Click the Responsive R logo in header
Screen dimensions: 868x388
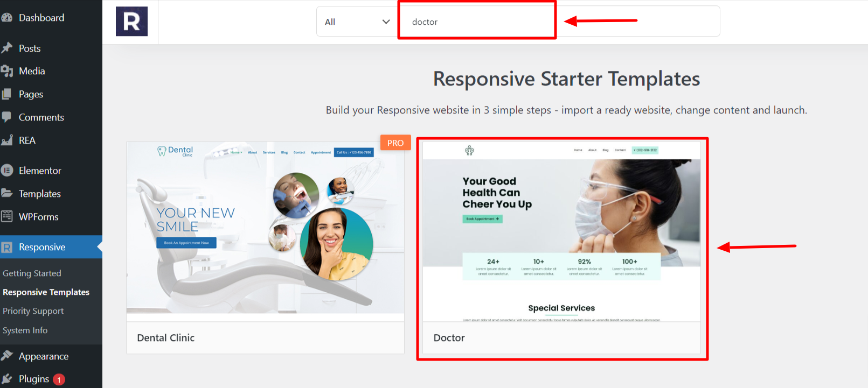pyautogui.click(x=131, y=22)
